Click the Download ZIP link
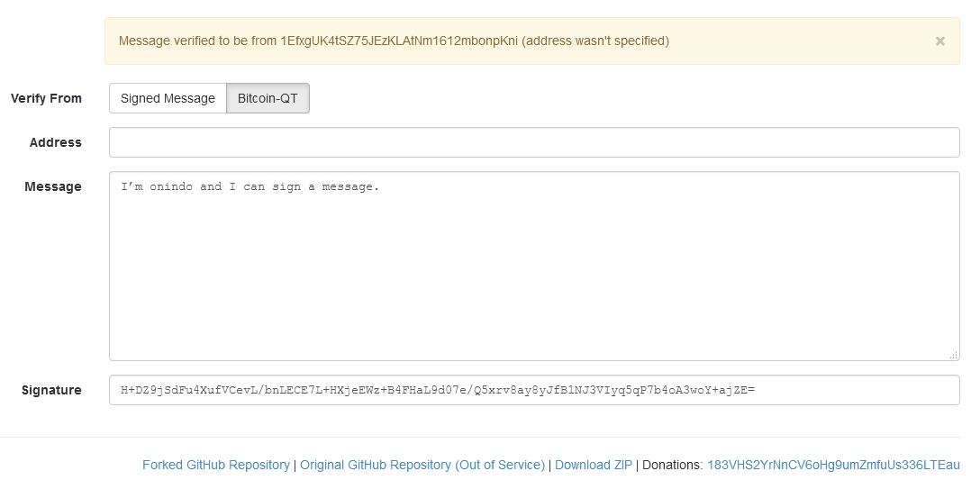Viewport: 980px width, 489px height. coord(593,465)
